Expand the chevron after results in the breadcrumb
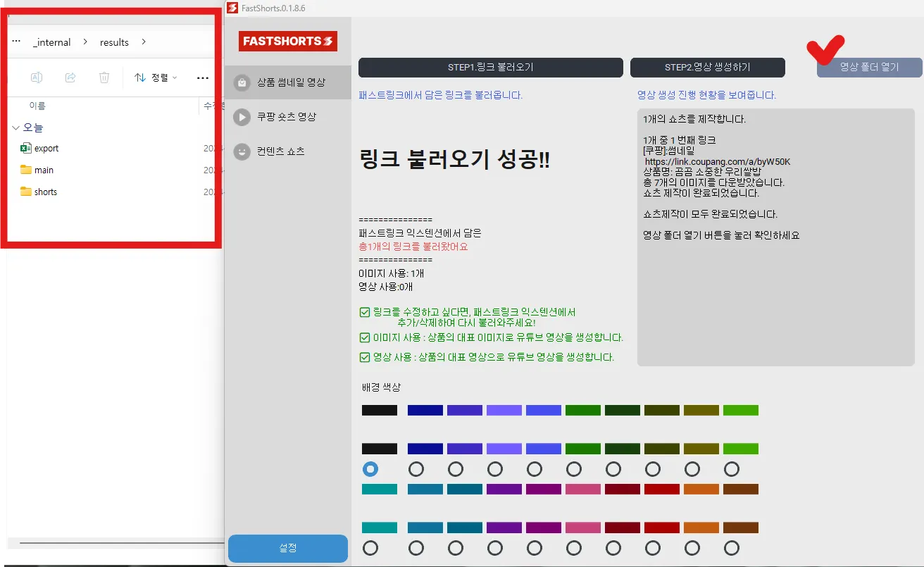The height and width of the screenshot is (567, 924). pyautogui.click(x=144, y=42)
